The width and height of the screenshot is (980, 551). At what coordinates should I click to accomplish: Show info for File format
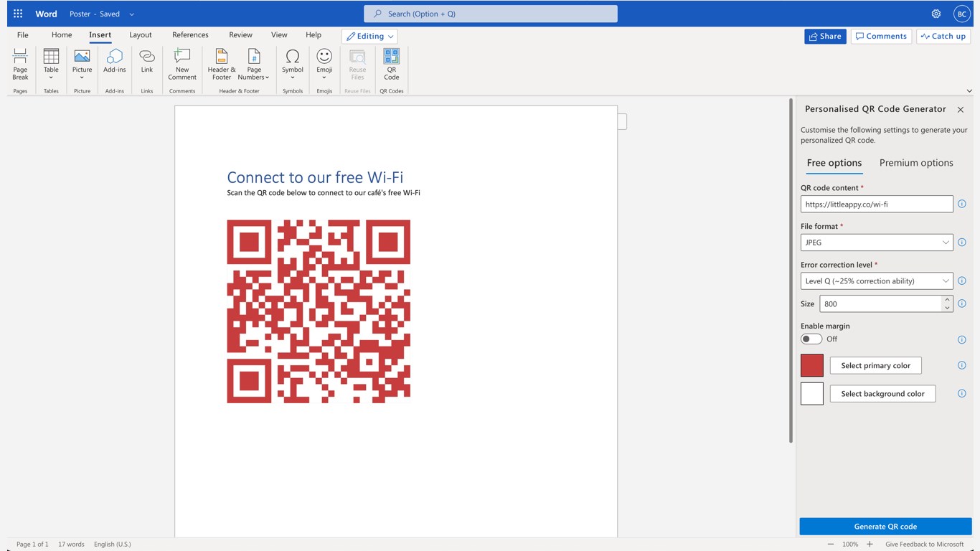(x=962, y=242)
